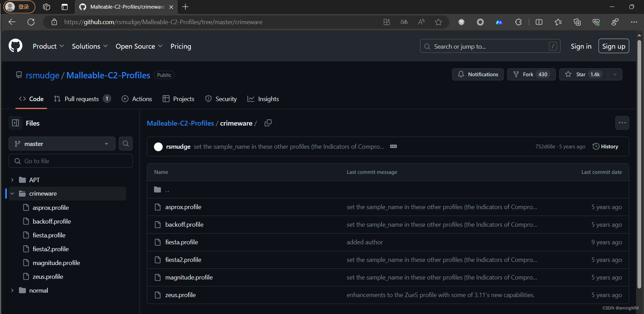Open a new browser tab
644x314 pixels.
[x=185, y=7]
